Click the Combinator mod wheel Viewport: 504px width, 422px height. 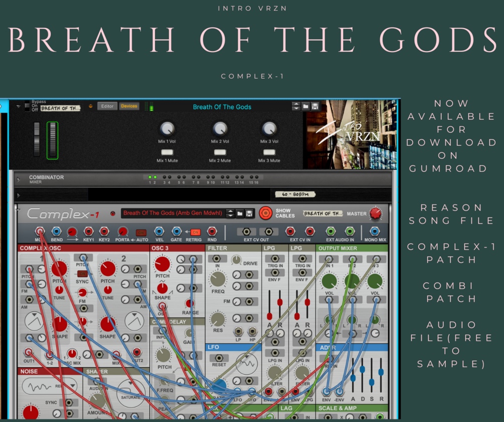click(x=52, y=140)
